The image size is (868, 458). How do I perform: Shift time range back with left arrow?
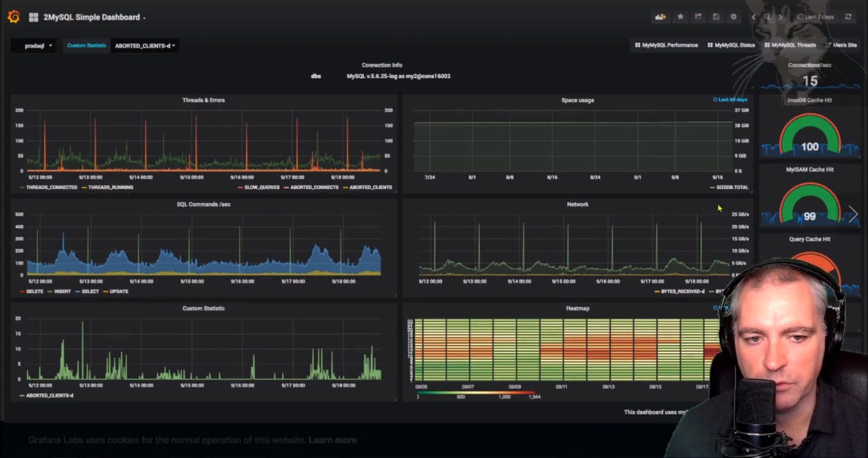(753, 17)
